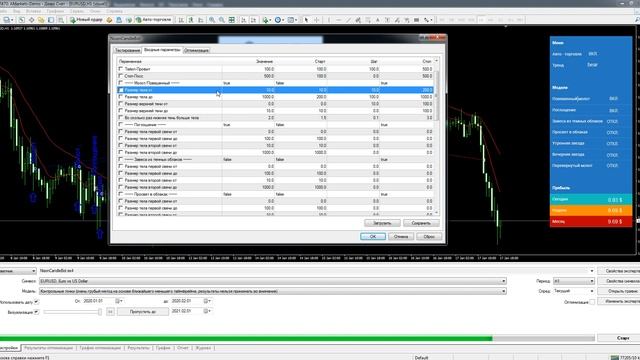
Task: Enable the Оптимизация checkbox in tester
Action: click(592, 302)
